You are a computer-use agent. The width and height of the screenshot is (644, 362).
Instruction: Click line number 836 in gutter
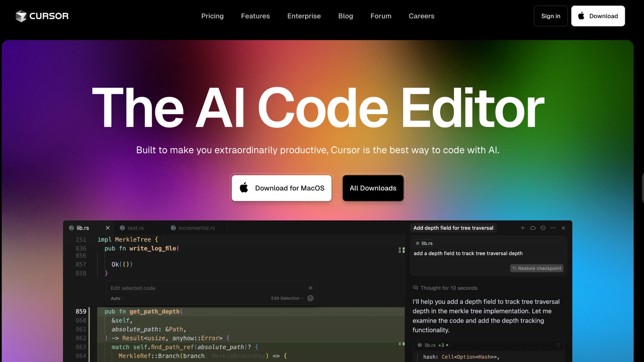coord(81,248)
